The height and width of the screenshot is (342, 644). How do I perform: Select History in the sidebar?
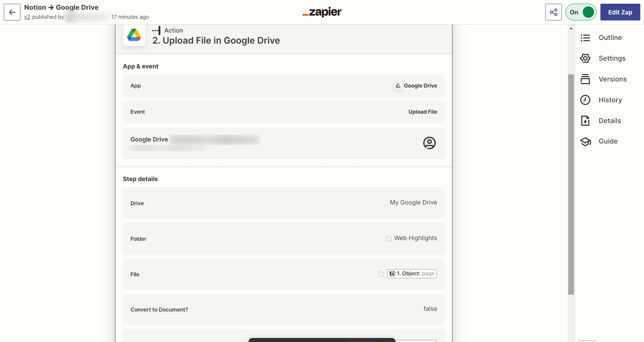pyautogui.click(x=610, y=100)
